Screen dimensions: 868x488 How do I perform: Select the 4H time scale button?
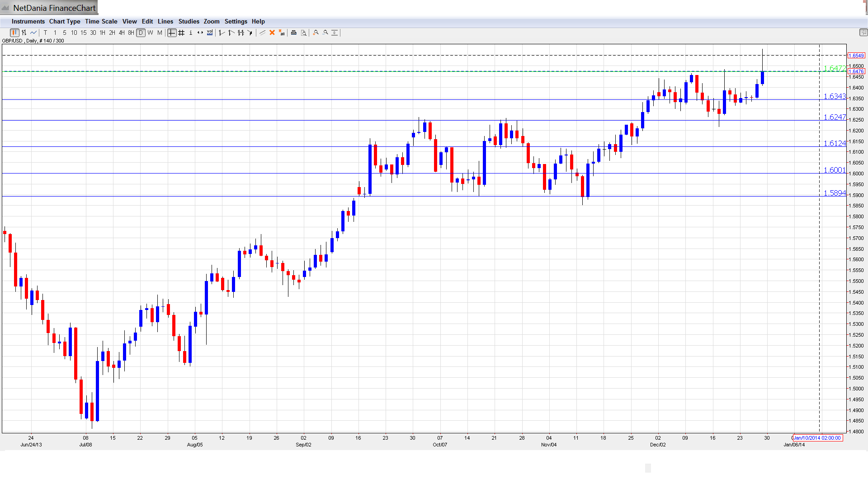[x=122, y=33]
